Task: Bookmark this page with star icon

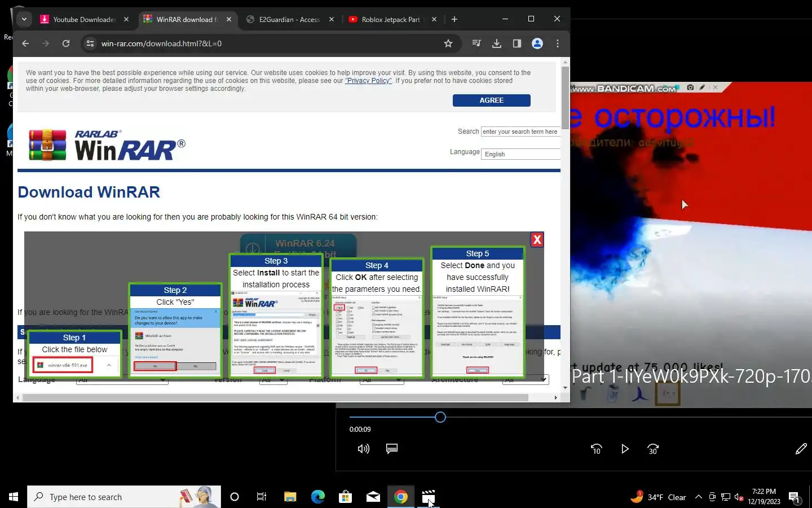Action: (x=448, y=43)
